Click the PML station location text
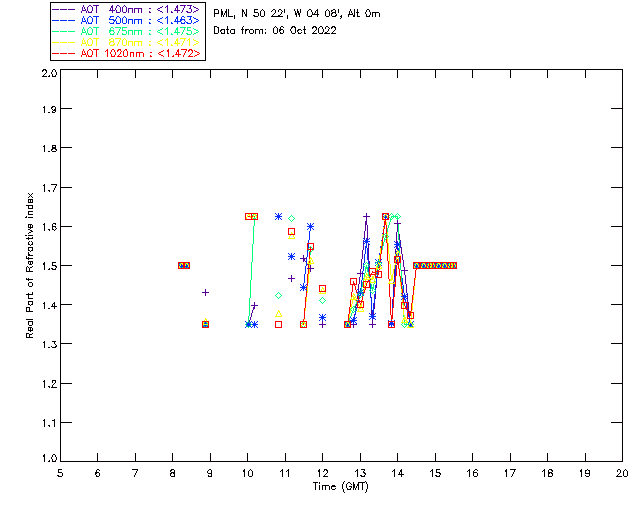 tap(297, 13)
